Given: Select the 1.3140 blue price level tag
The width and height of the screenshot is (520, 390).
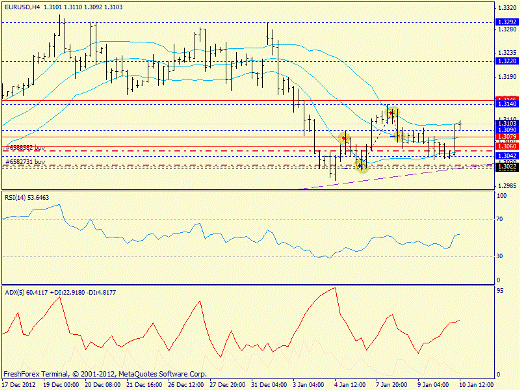Looking at the screenshot, I should pos(507,104).
